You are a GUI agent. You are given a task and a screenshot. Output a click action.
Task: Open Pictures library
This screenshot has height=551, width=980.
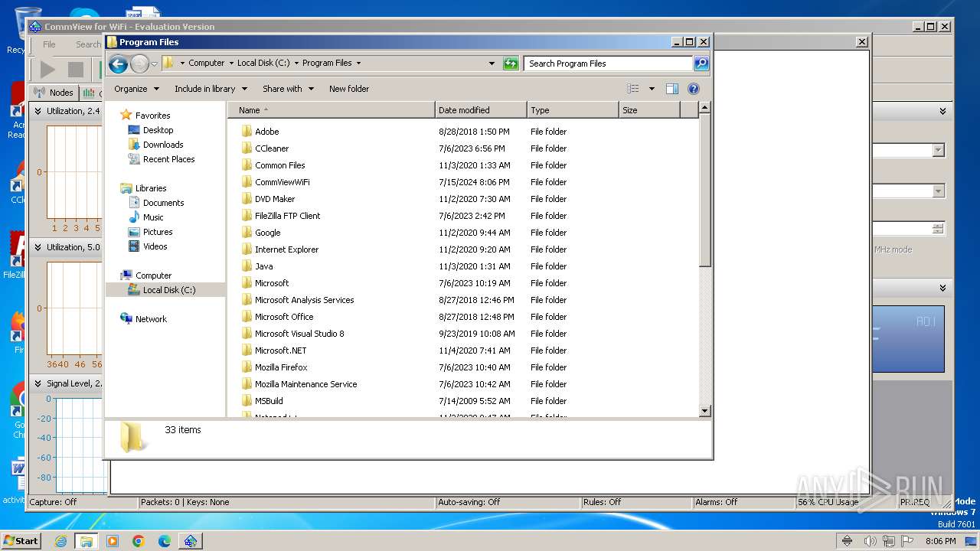[x=158, y=232]
